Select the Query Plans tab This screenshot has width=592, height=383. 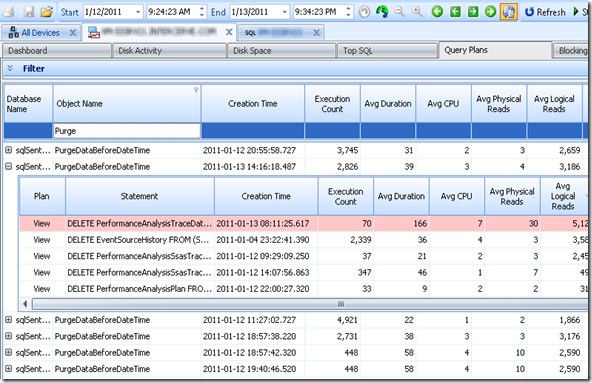pos(495,50)
